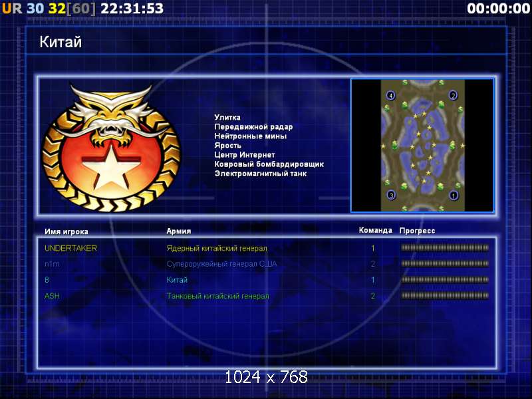
Task: Click UNDERTAKER's team number 1
Action: 373,248
